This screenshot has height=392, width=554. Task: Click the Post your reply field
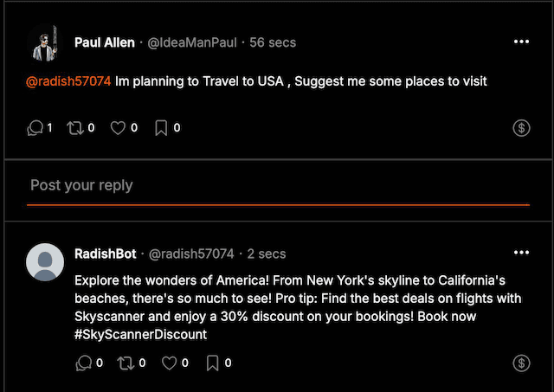[278, 186]
